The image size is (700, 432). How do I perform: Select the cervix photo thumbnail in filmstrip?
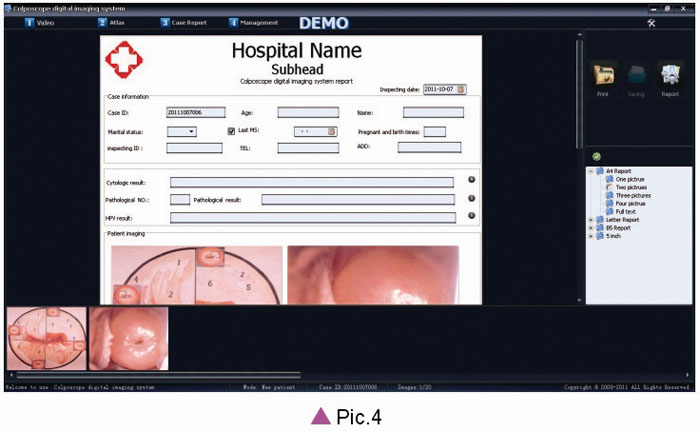[129, 338]
